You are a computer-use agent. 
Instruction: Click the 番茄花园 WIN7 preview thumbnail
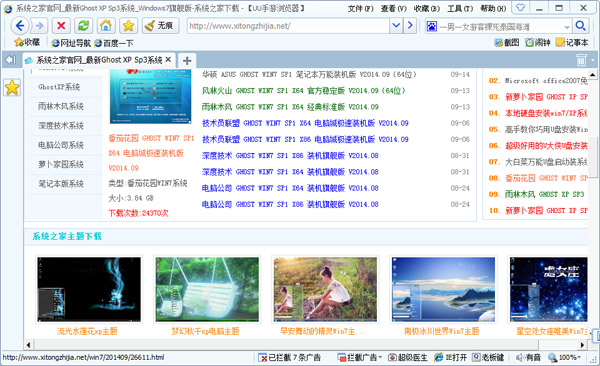click(x=150, y=97)
